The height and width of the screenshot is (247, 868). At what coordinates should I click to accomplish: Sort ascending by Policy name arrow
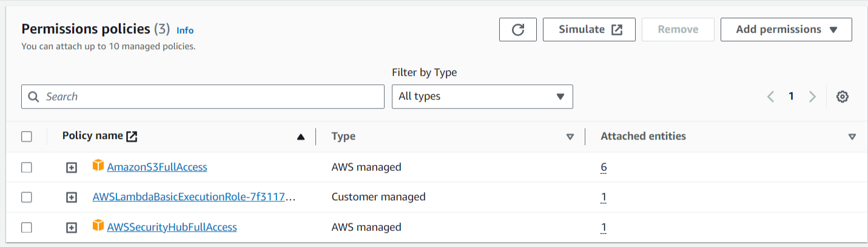301,137
